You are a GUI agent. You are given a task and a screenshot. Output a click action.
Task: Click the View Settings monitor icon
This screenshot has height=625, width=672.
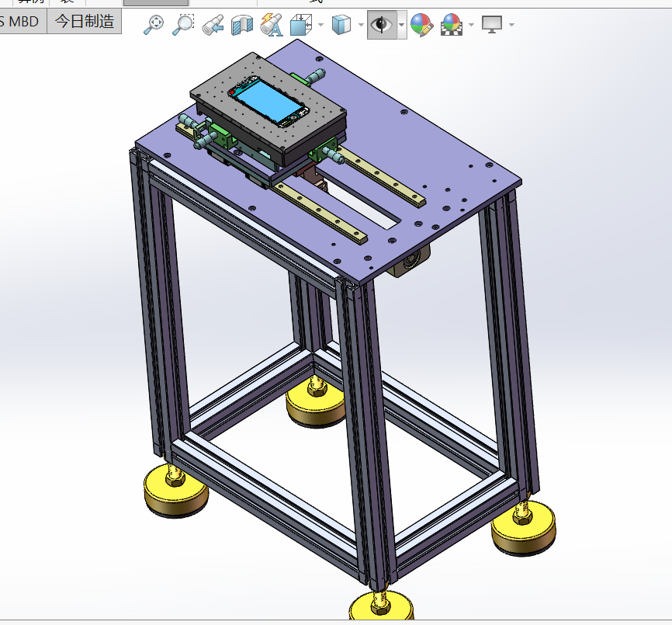click(x=491, y=24)
